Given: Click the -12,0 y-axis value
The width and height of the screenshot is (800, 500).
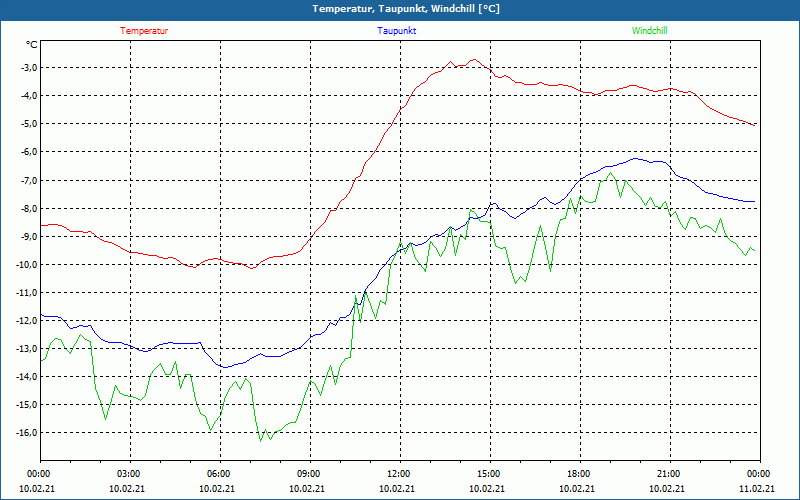Looking at the screenshot, I should pos(26,321).
